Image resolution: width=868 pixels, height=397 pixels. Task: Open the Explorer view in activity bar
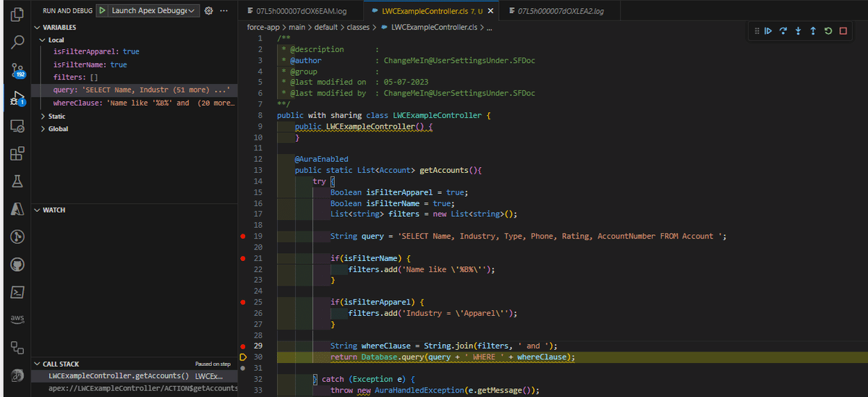click(17, 13)
